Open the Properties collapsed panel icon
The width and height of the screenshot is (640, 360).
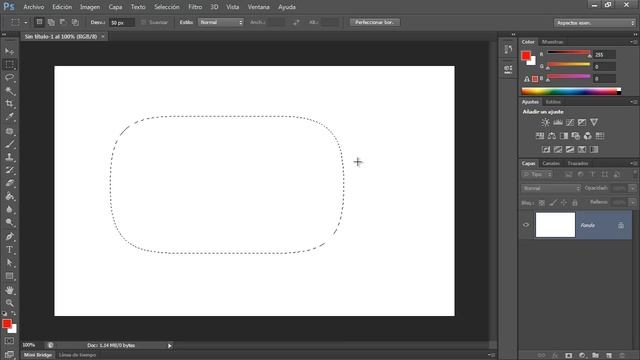coord(508,69)
